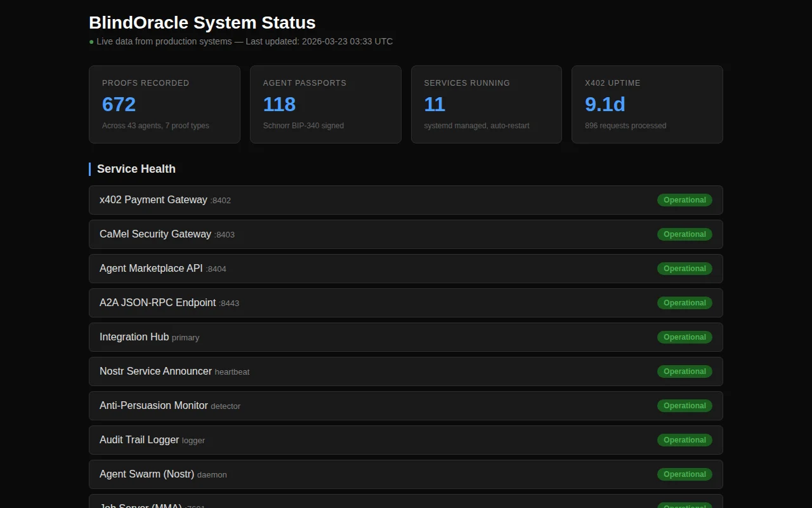This screenshot has height=508, width=812.
Task: Click the Services Running 11 card
Action: 487,104
